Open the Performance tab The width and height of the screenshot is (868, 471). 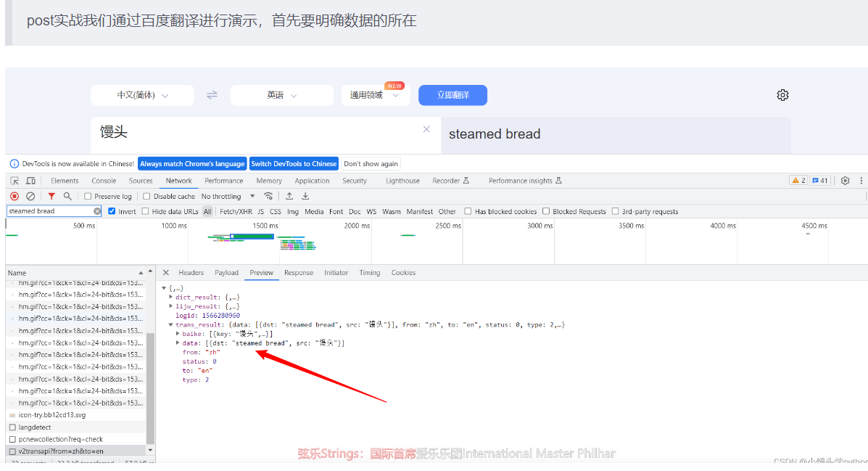pyautogui.click(x=223, y=181)
